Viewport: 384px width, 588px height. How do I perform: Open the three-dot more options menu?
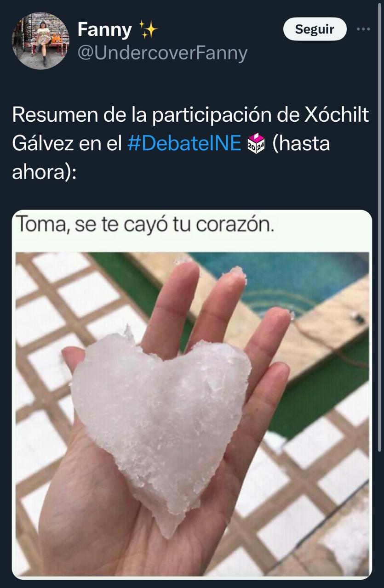click(363, 29)
